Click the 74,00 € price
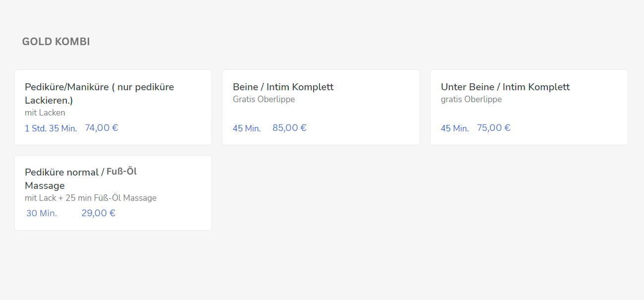 (x=102, y=128)
